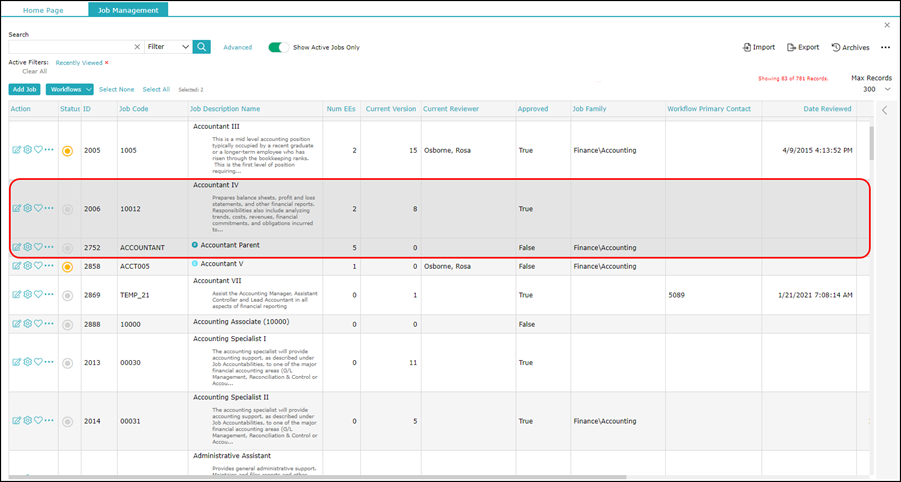
Task: Click the Select All link
Action: click(x=156, y=90)
